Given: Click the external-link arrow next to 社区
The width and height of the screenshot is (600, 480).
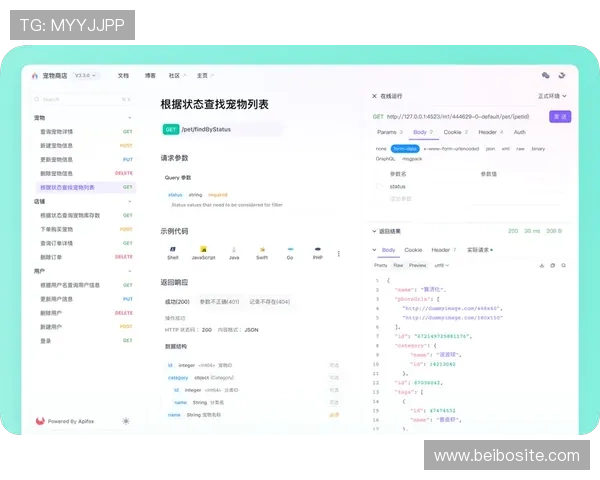Looking at the screenshot, I should click(184, 75).
